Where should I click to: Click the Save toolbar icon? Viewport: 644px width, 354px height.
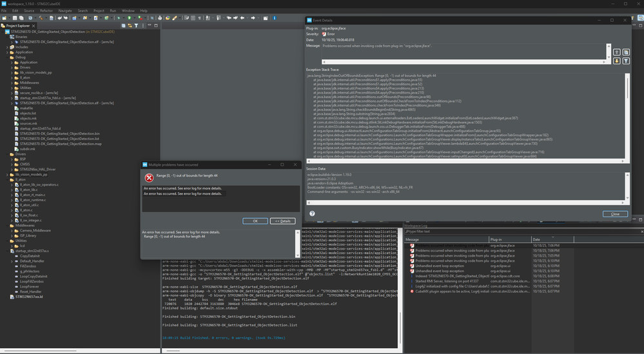[15, 18]
